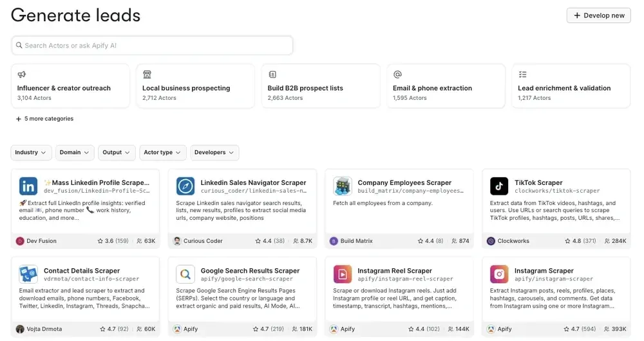Image resolution: width=644 pixels, height=341 pixels.
Task: Click the checklist icon for Lead enrichment
Action: (x=522, y=74)
